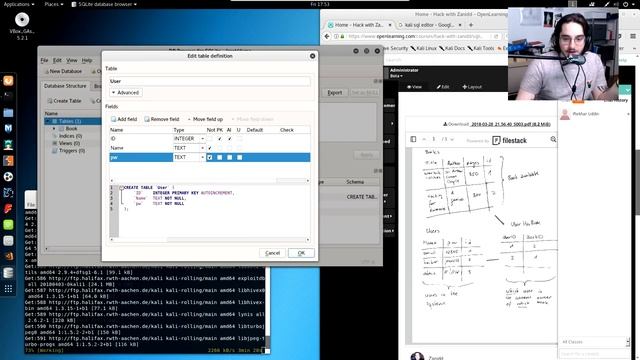Toggle AI checkbox for ID field

point(229,139)
